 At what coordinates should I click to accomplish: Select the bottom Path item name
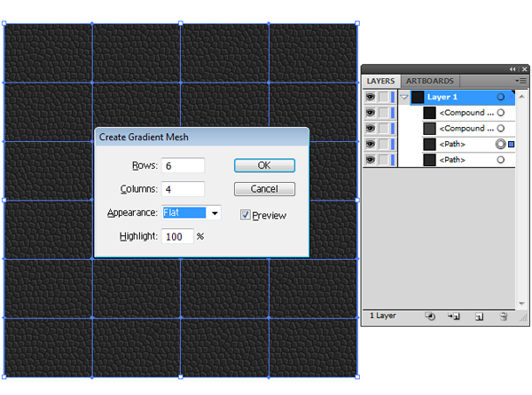click(x=452, y=160)
